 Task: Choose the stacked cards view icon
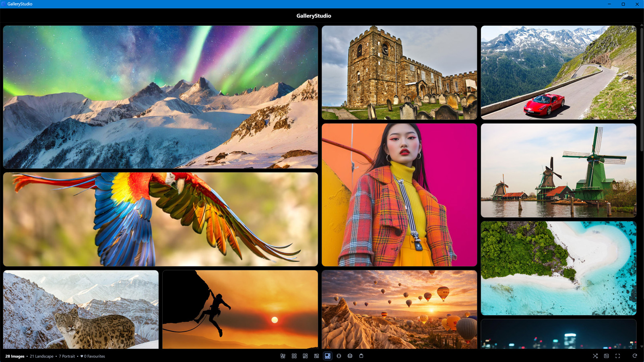(x=361, y=356)
